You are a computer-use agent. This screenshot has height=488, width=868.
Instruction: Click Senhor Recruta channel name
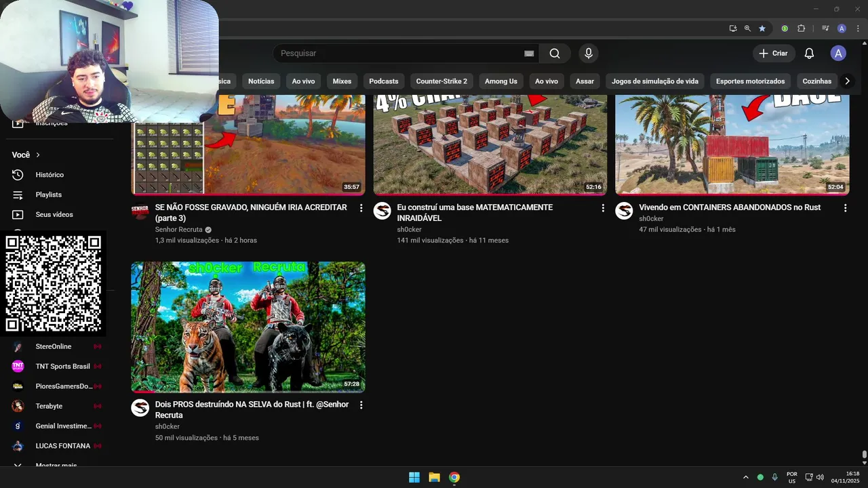click(178, 230)
